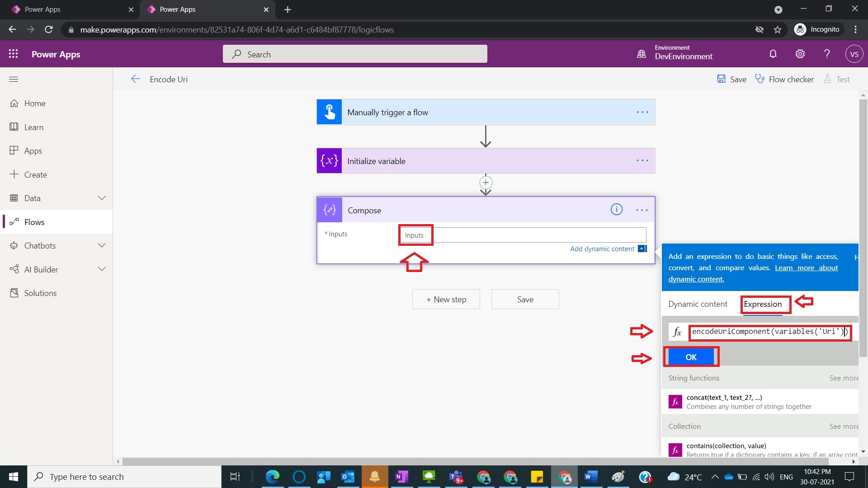Open Microsoft Teams from the taskbar

click(456, 477)
